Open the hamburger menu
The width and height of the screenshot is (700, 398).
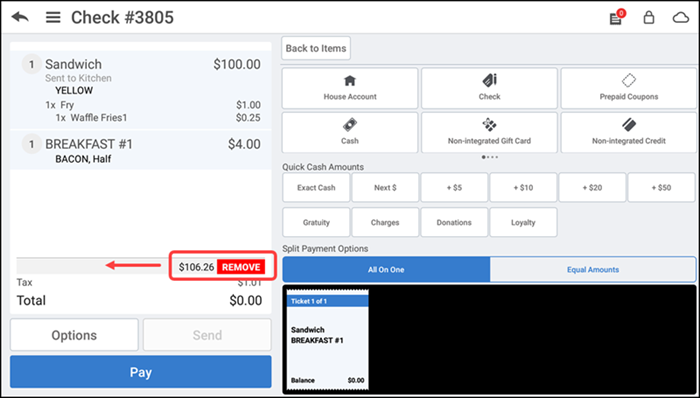pos(53,17)
